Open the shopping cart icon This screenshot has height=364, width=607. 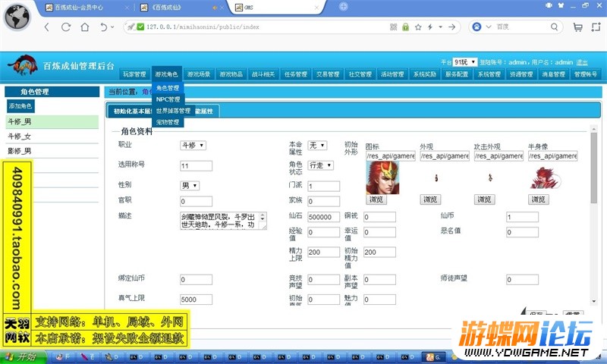click(577, 27)
